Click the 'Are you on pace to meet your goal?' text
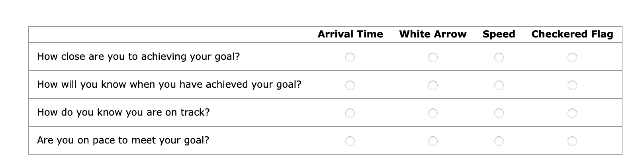The image size is (644, 167). pos(123,140)
